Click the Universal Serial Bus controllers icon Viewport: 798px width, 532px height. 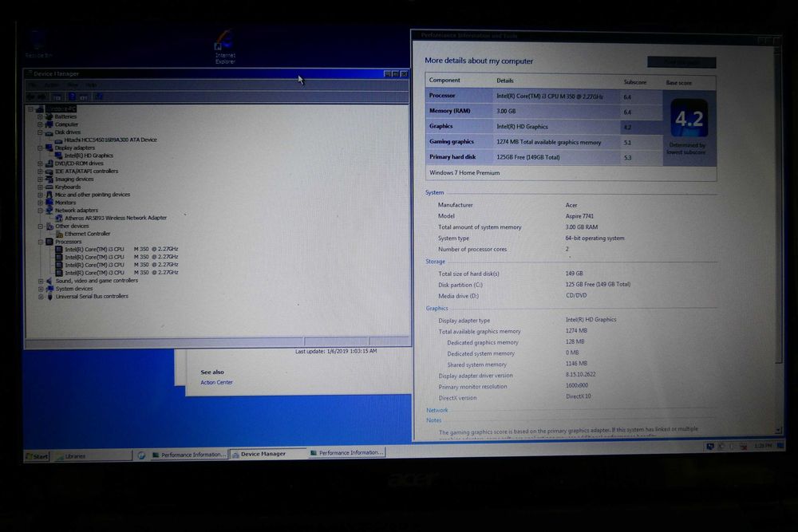click(49, 297)
